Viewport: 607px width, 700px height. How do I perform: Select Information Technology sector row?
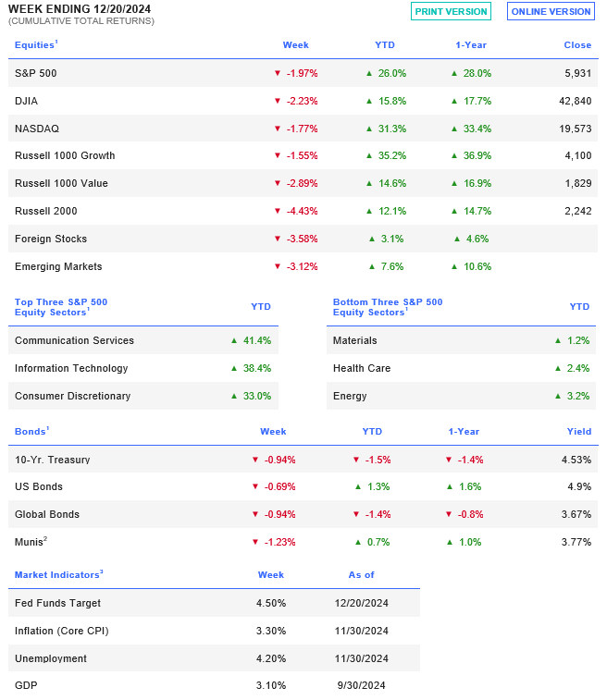(143, 368)
